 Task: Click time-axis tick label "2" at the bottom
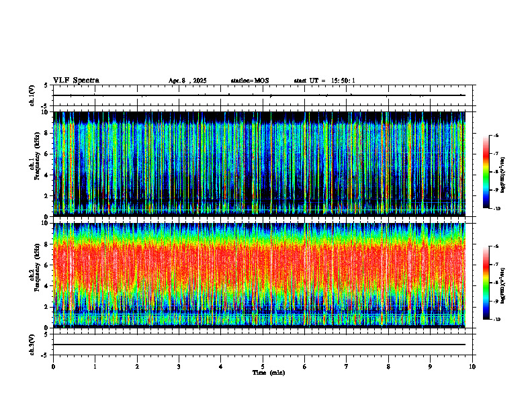coord(137,367)
